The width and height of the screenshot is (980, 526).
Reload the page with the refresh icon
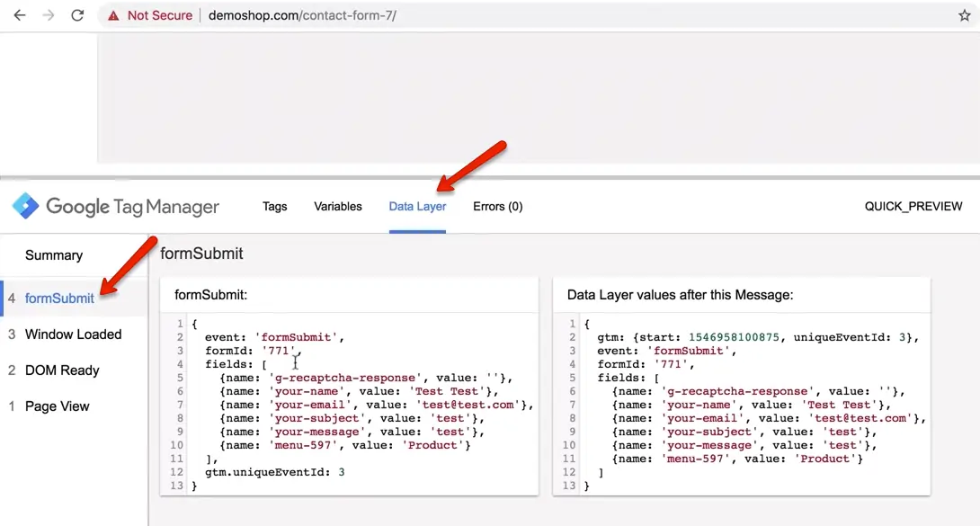coord(79,14)
